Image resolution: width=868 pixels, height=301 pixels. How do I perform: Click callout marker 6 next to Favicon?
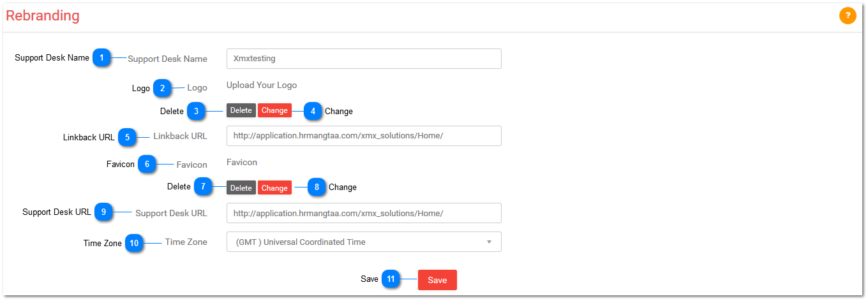pyautogui.click(x=147, y=165)
